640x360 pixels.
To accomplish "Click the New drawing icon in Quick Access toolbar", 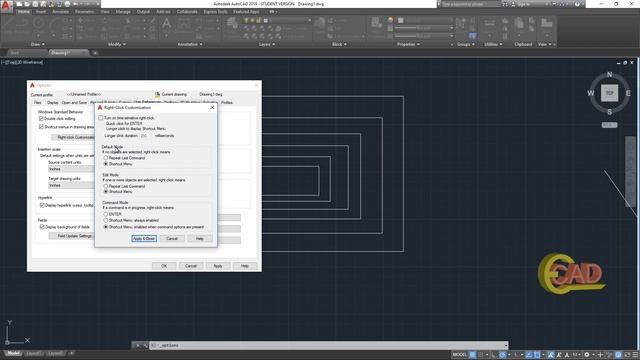I will click(19, 4).
